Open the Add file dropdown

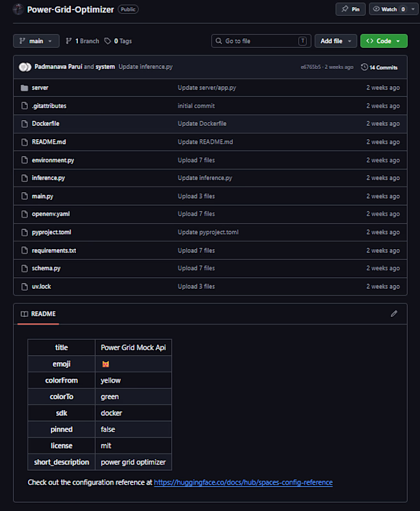pos(335,41)
